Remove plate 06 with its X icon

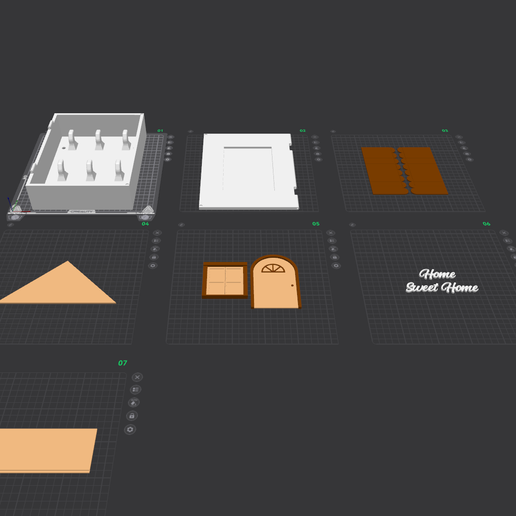[504, 233]
